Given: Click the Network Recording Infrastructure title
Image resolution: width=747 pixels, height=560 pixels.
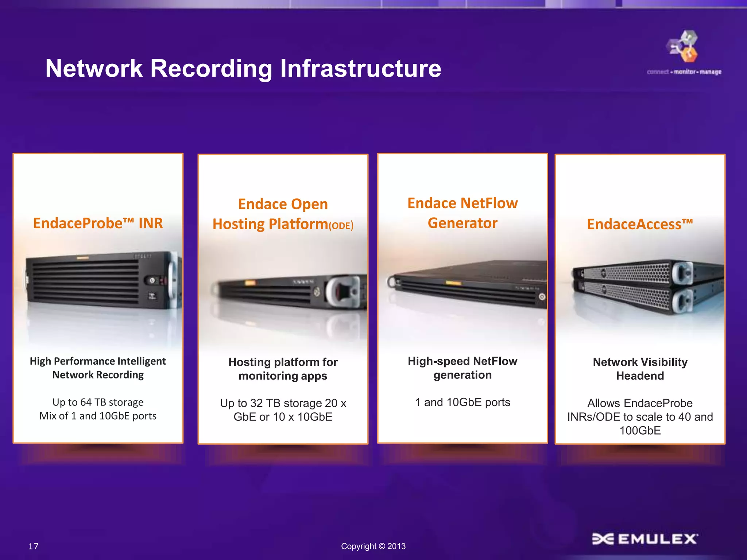Looking at the screenshot, I should (243, 69).
